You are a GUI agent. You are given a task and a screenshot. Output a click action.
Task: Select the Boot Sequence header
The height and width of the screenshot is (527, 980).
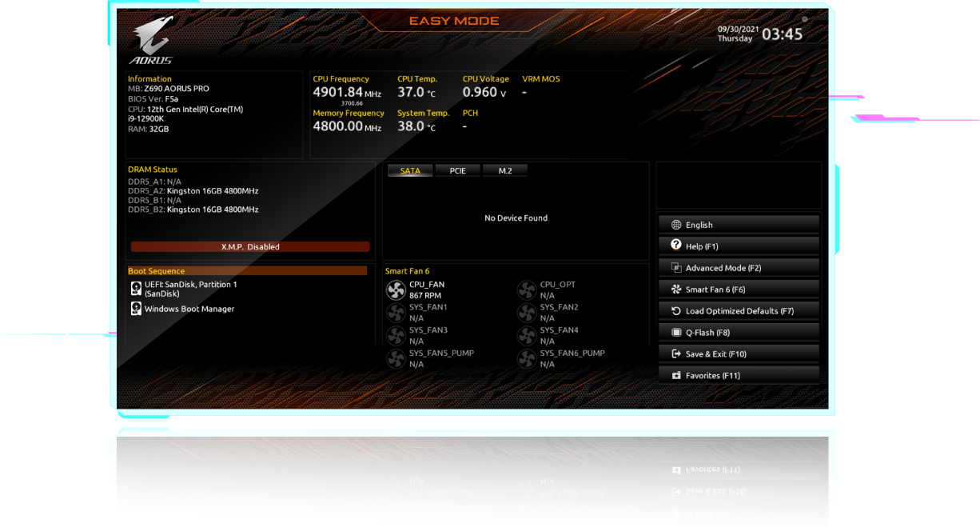coord(247,271)
